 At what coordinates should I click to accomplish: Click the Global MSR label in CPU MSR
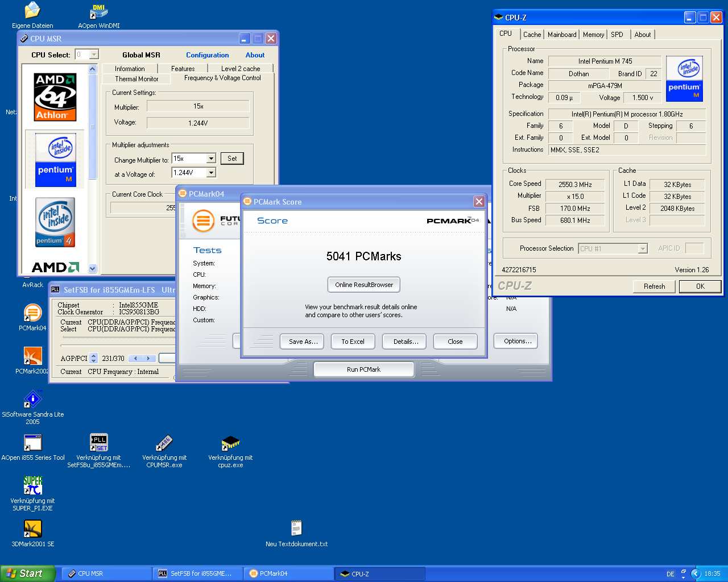point(141,55)
